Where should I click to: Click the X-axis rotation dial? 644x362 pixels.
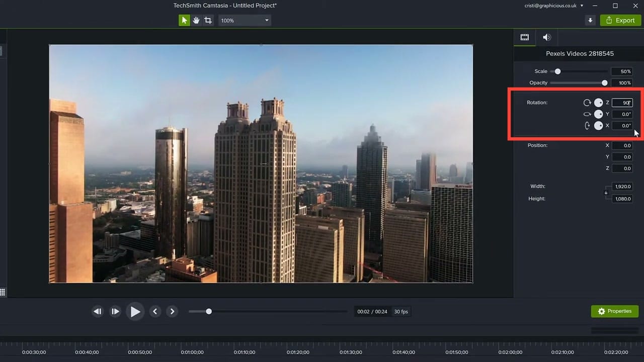tap(598, 126)
